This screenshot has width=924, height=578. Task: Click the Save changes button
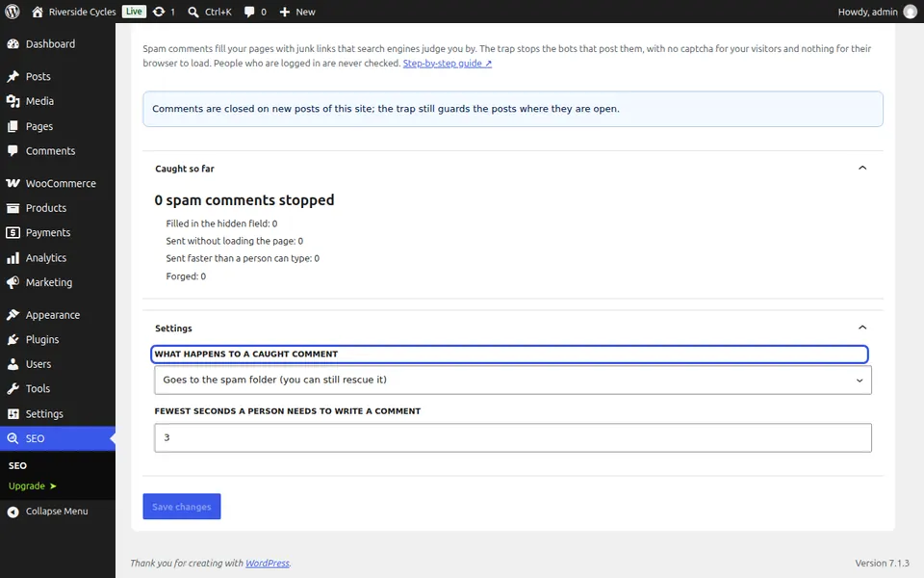pyautogui.click(x=182, y=507)
